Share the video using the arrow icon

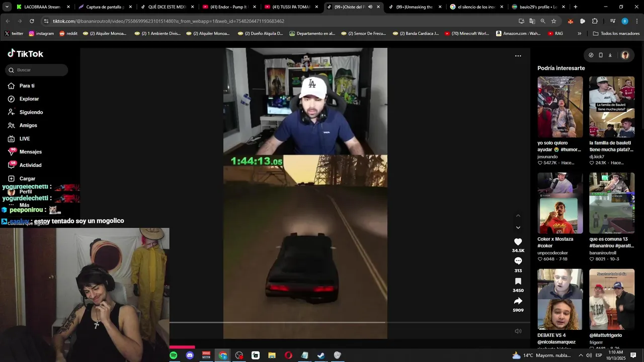tap(518, 301)
